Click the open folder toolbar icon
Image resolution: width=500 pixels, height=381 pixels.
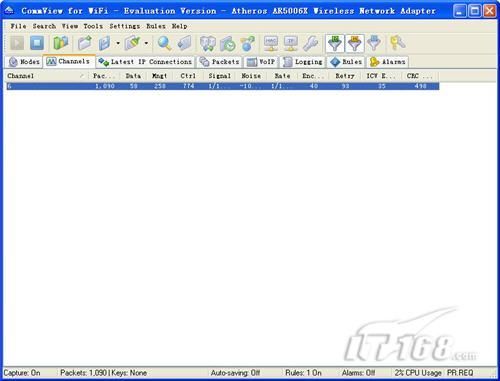tap(85, 43)
